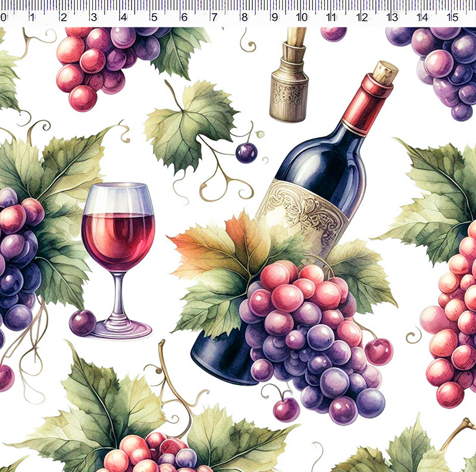Screen dimensions: 476x472
Task: Click the number 10 on the ruler
Action: coord(302,18)
